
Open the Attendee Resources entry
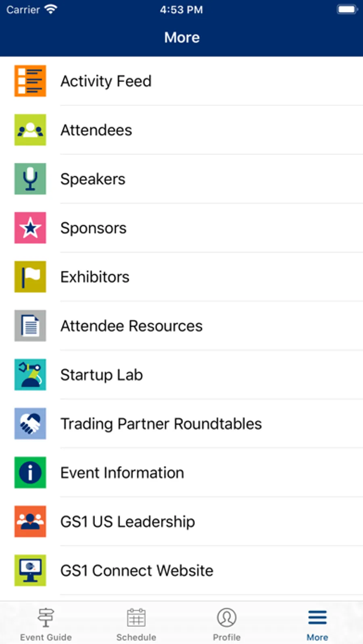click(131, 326)
